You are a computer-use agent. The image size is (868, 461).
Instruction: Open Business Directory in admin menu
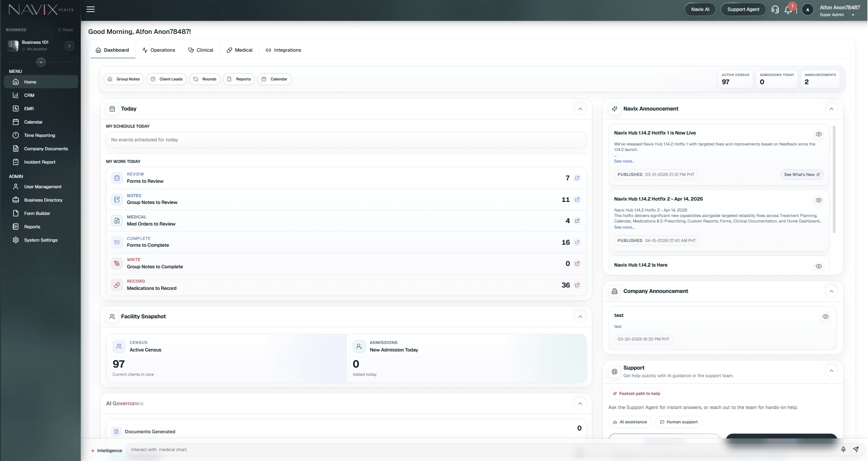[x=41, y=200]
